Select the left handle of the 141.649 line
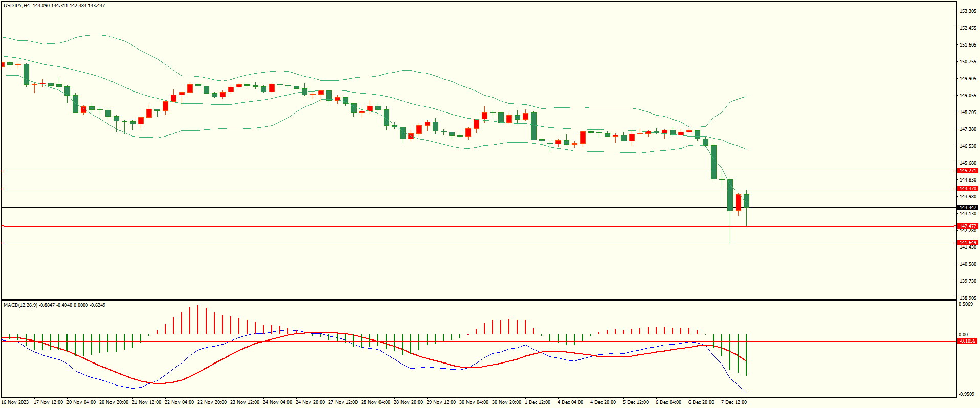This screenshot has width=980, height=408. point(3,243)
